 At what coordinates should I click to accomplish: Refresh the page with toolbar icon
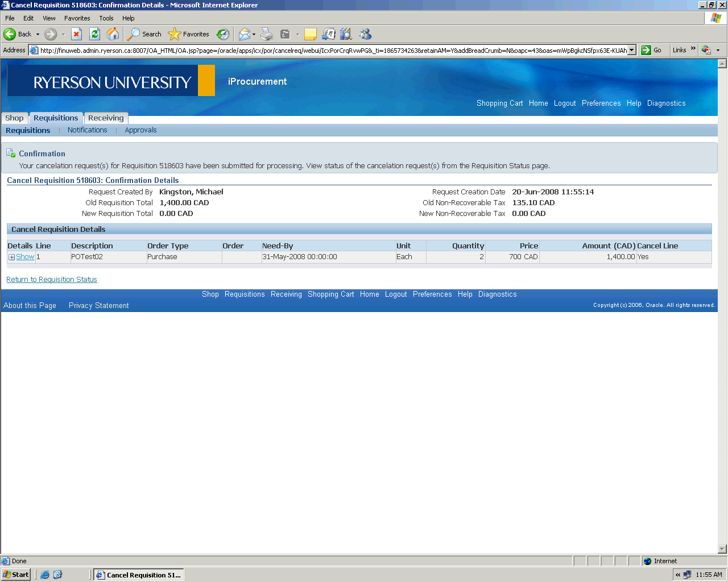coord(95,34)
